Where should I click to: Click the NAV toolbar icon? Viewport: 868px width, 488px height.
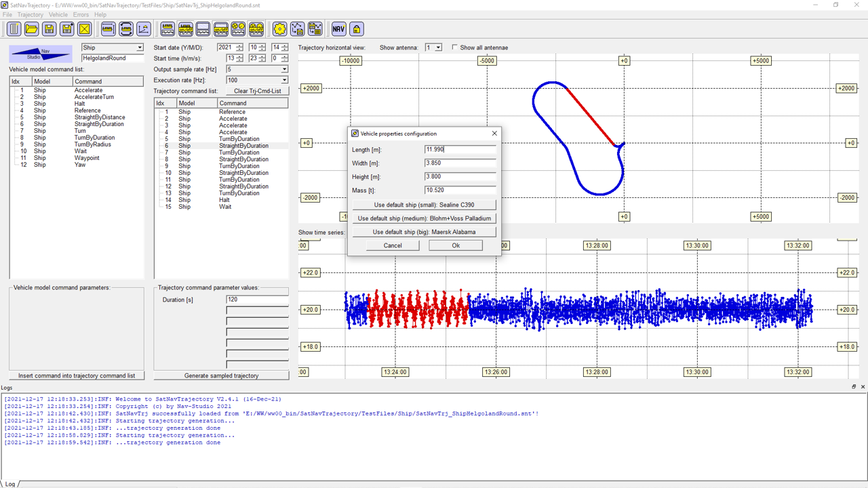click(x=338, y=28)
